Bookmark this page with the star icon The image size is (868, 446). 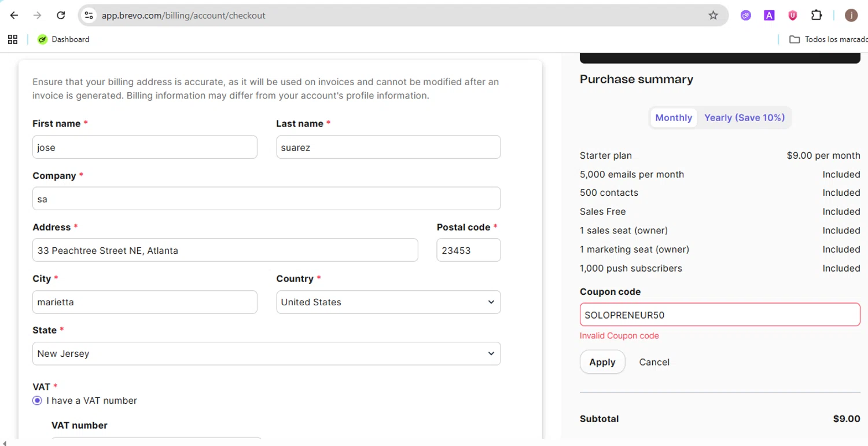[x=713, y=16]
